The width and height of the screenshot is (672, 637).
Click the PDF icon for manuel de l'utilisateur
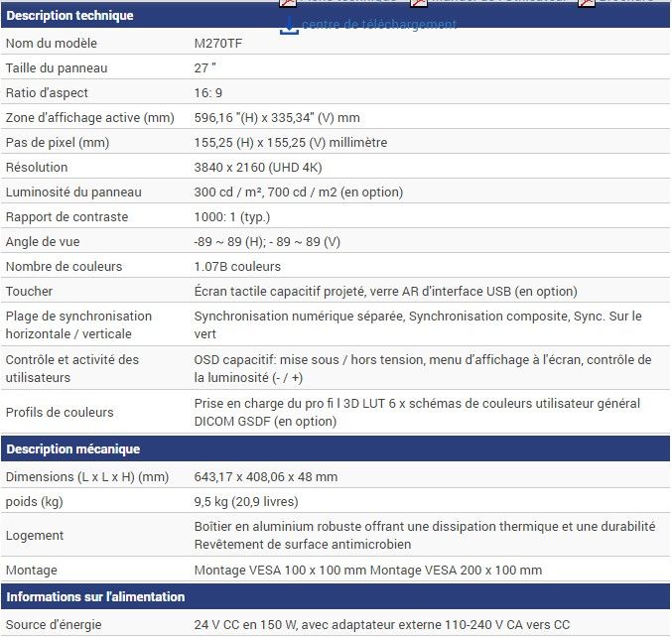(x=419, y=3)
